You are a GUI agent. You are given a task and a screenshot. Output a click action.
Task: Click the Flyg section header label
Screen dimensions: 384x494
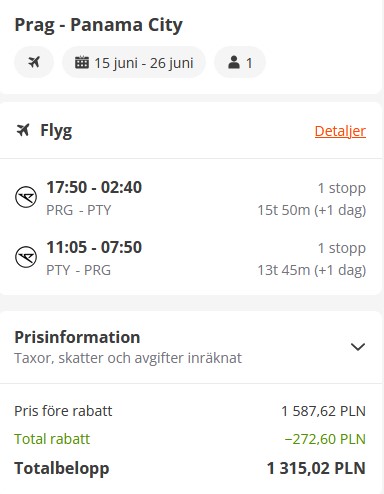tap(56, 131)
